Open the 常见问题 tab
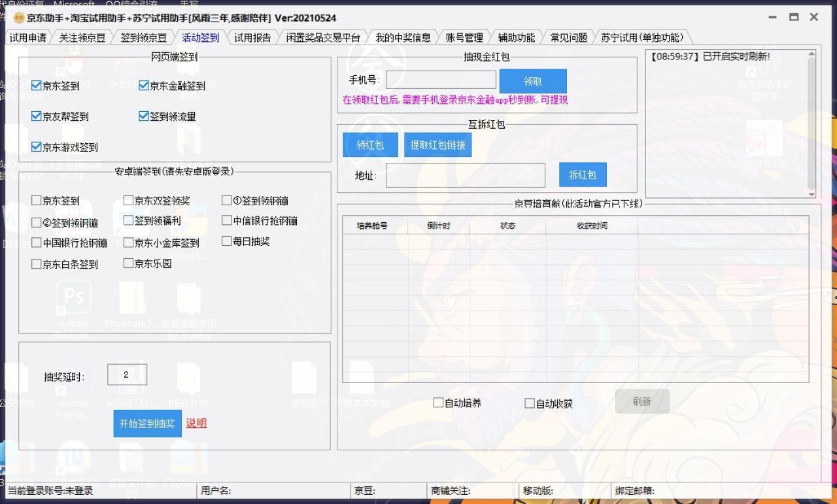837x504 pixels. click(x=569, y=38)
